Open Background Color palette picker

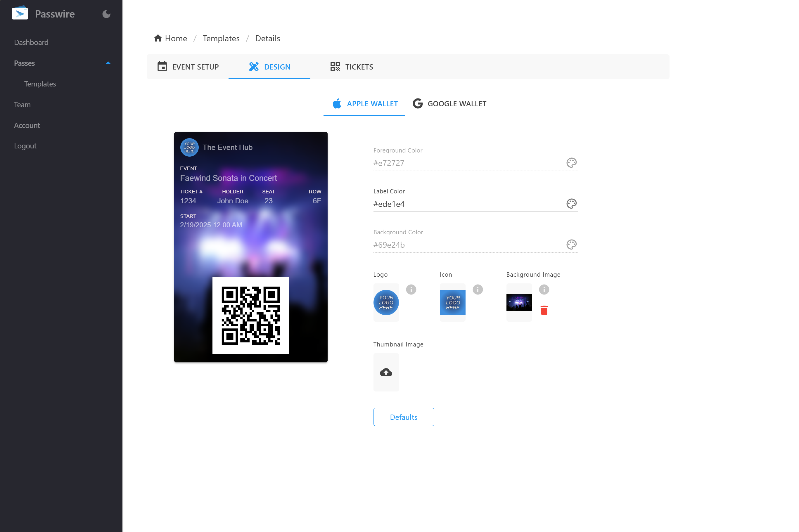(x=571, y=245)
